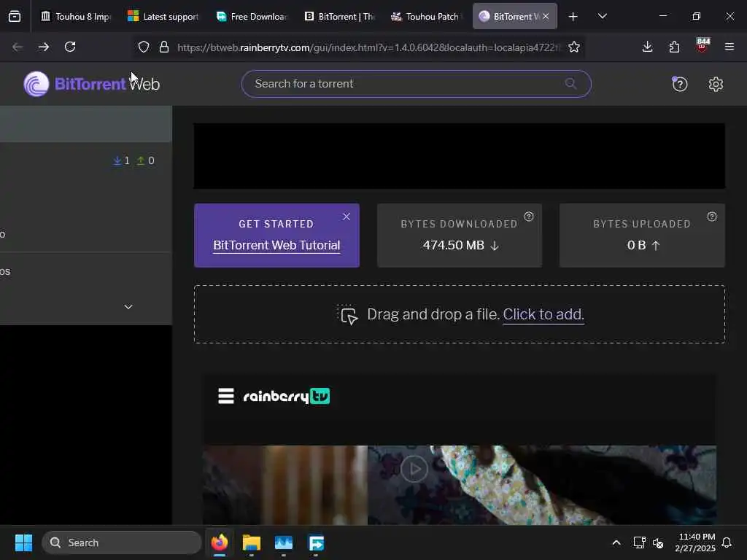Open the notifications bell icon

pyautogui.click(x=727, y=542)
